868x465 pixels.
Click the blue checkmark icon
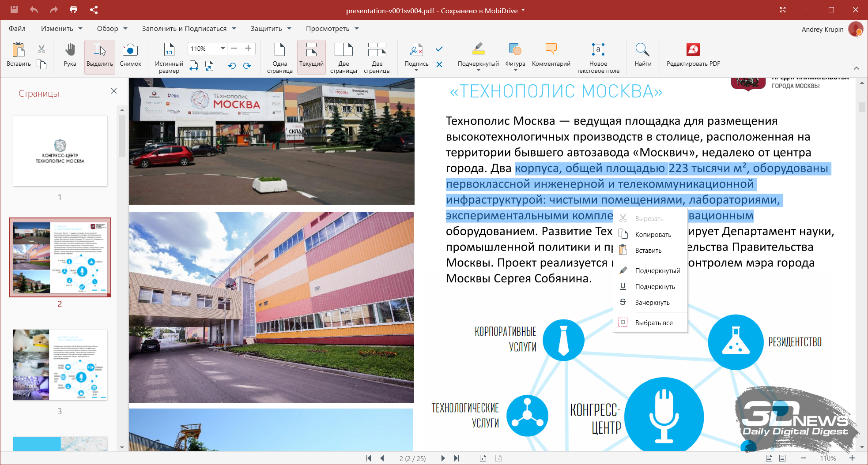coord(439,49)
